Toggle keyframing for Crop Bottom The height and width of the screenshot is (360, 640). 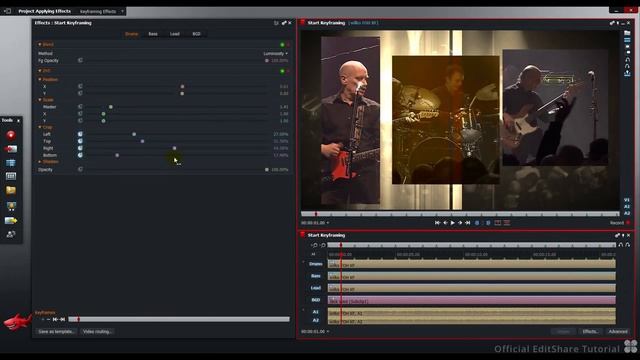point(80,155)
